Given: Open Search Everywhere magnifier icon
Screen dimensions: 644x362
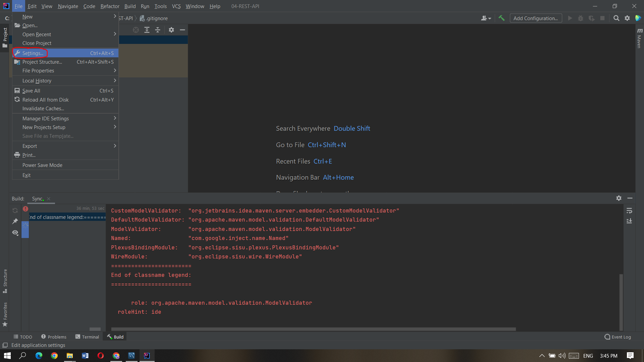Looking at the screenshot, I should coord(616,18).
